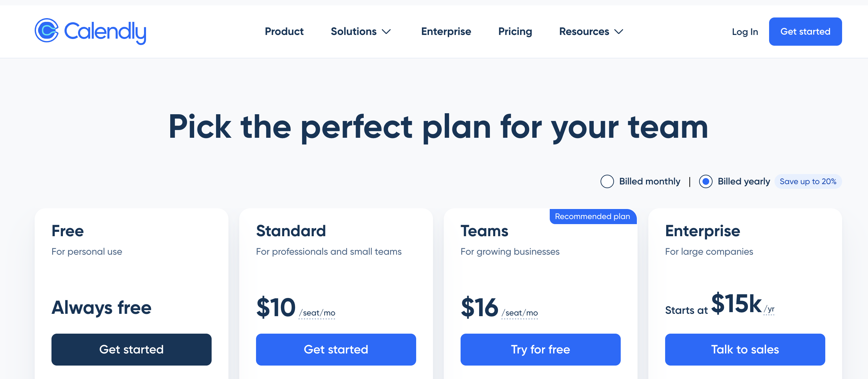The width and height of the screenshot is (868, 379).
Task: Select the Billed monthly radio button
Action: coord(607,181)
